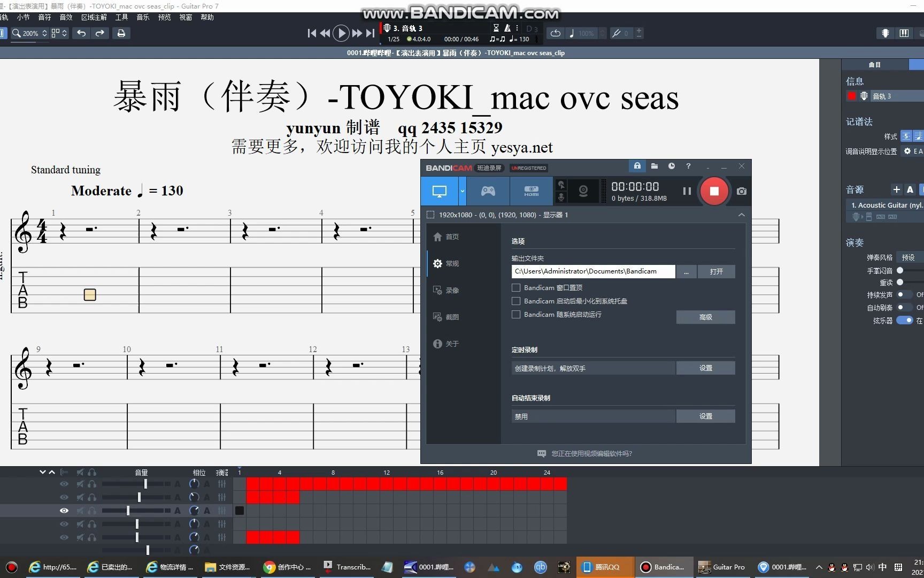Expand Bandicam screen mode dropdown arrow
924x578 pixels.
(x=463, y=191)
